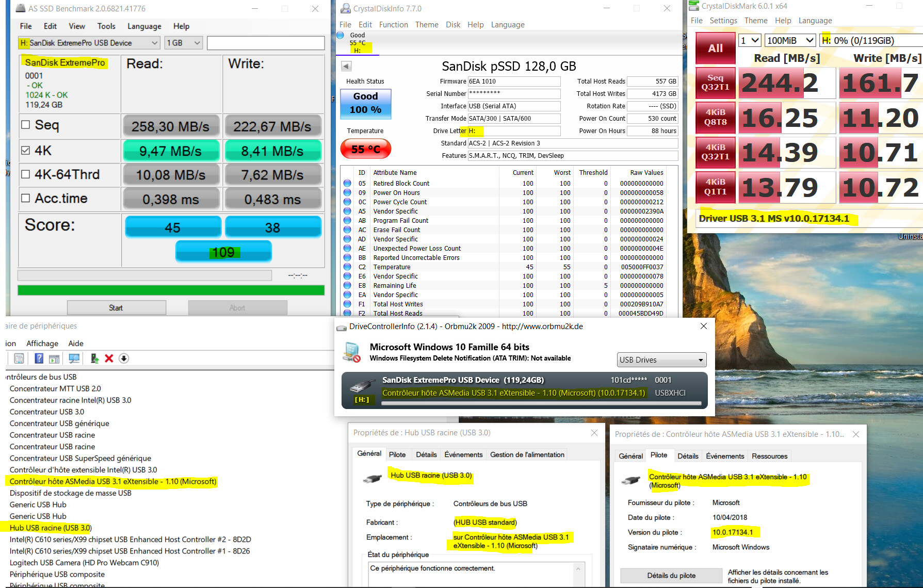The width and height of the screenshot is (923, 588).
Task: Select Contrôleur hôte ASMedia USB 3.1 in device tree
Action: click(113, 481)
